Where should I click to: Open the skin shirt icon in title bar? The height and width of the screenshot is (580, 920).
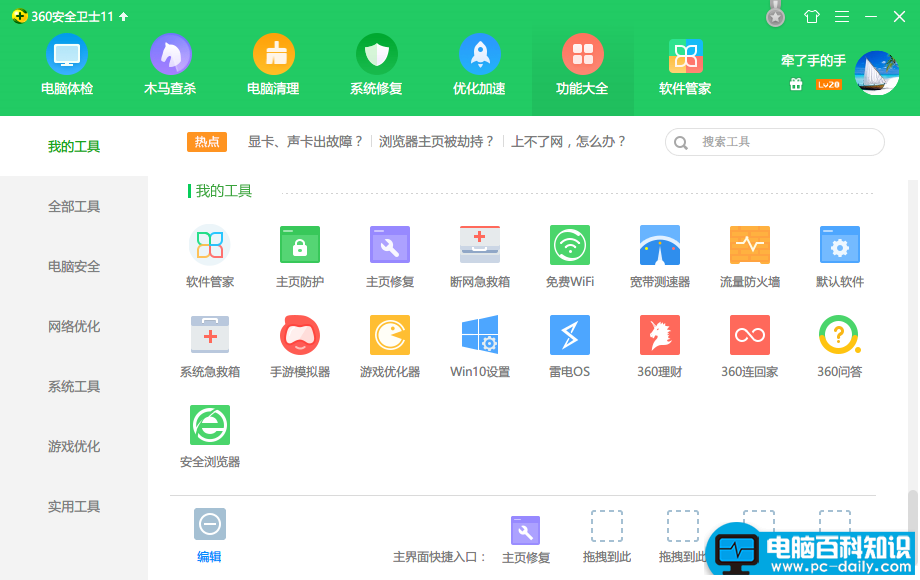pos(811,16)
